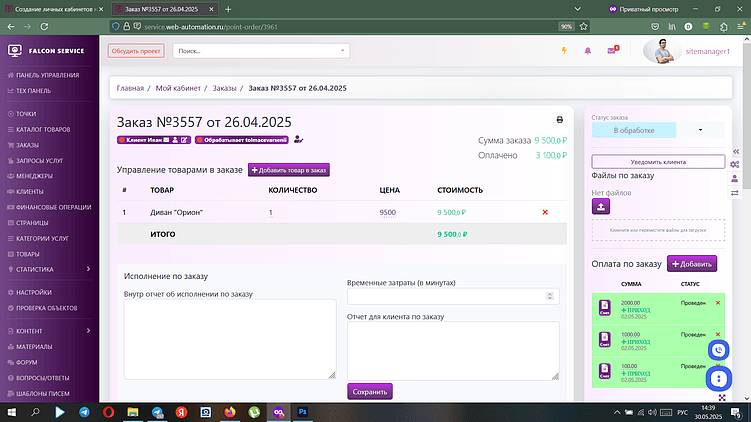Open the notifications bell icon
The height and width of the screenshot is (422, 751).
tap(588, 51)
